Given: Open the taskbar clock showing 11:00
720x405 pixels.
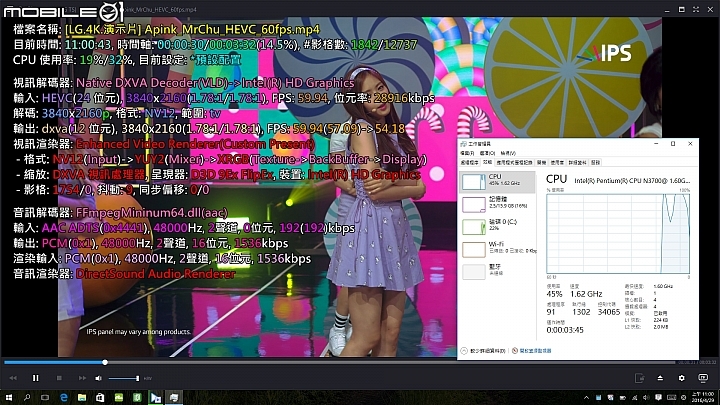Looking at the screenshot, I should click(x=704, y=397).
